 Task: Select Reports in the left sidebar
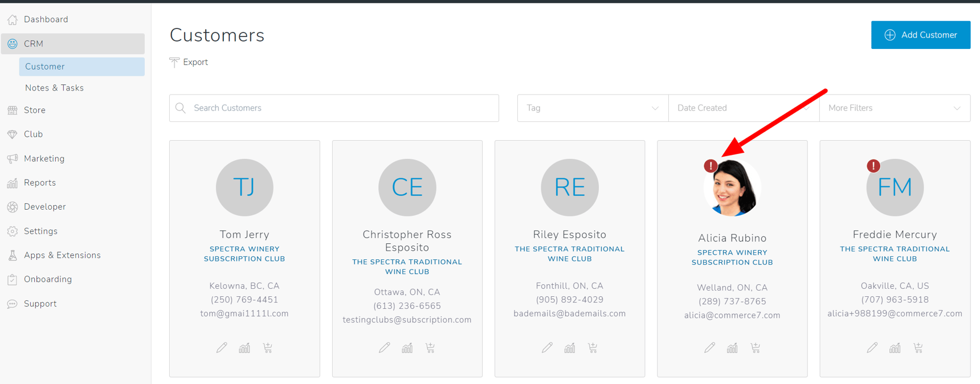(x=40, y=183)
